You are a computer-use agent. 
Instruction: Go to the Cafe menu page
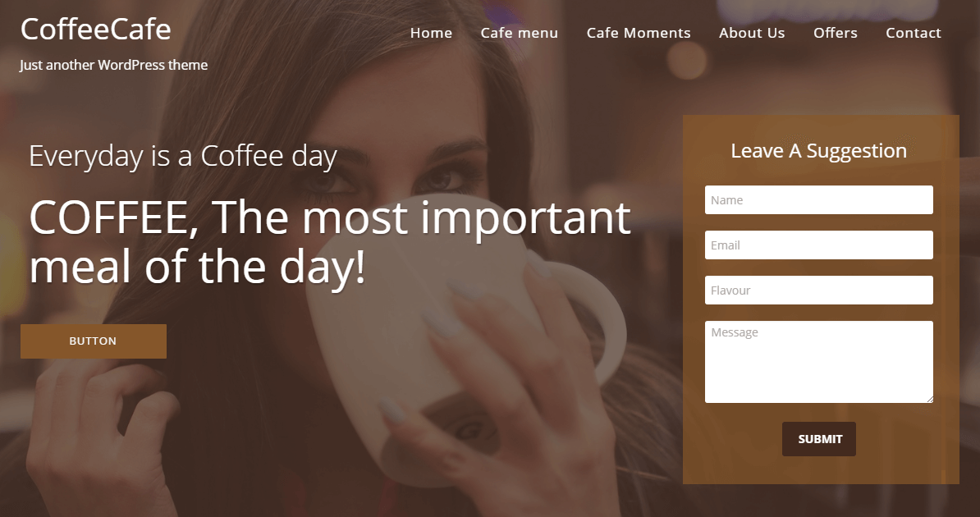point(519,33)
